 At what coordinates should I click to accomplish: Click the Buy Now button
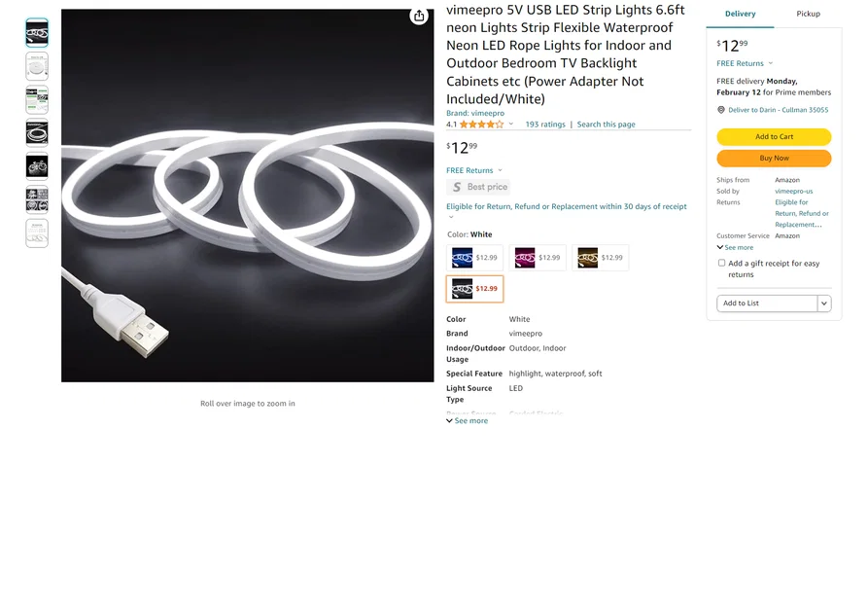coord(774,158)
